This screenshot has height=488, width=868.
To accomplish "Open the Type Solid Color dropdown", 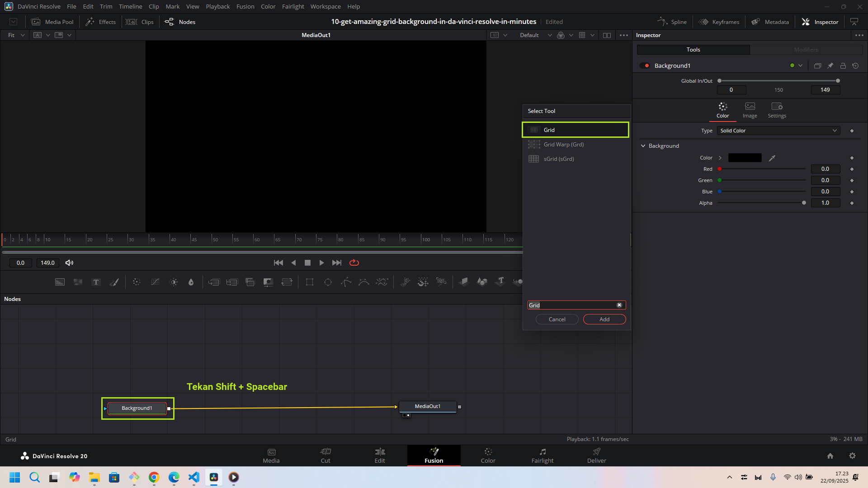I will pos(778,131).
